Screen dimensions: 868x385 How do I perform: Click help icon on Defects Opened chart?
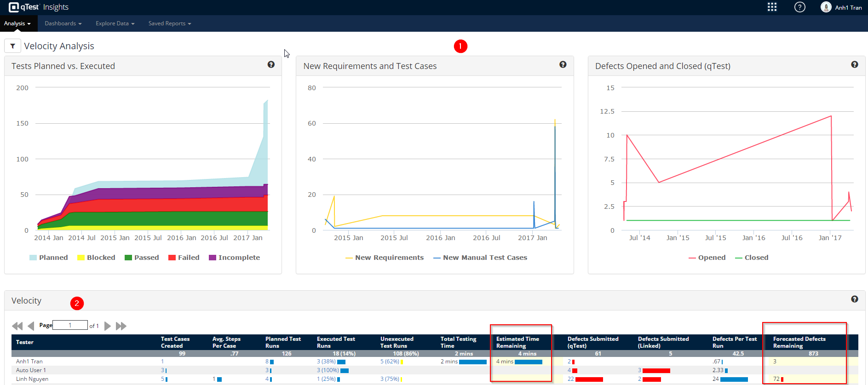(854, 65)
